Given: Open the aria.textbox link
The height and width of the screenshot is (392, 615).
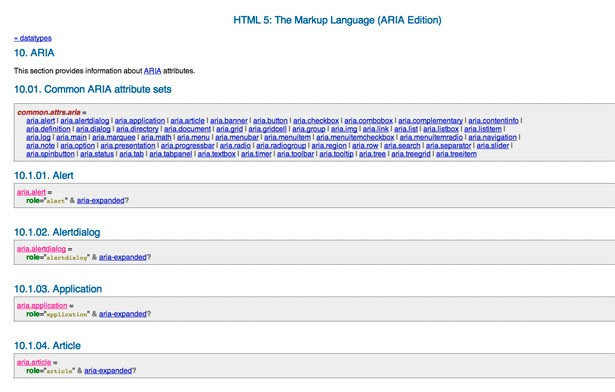Looking at the screenshot, I should coord(217,154).
